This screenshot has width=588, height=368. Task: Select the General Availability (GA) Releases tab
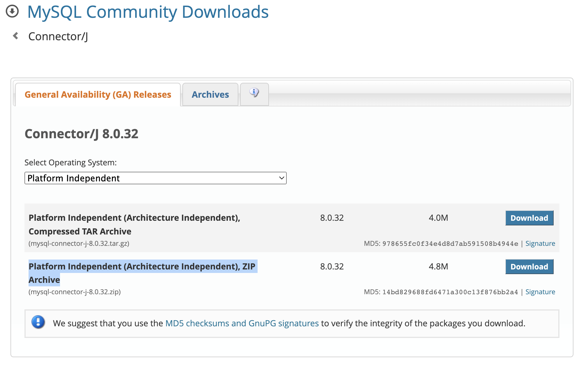pos(98,94)
